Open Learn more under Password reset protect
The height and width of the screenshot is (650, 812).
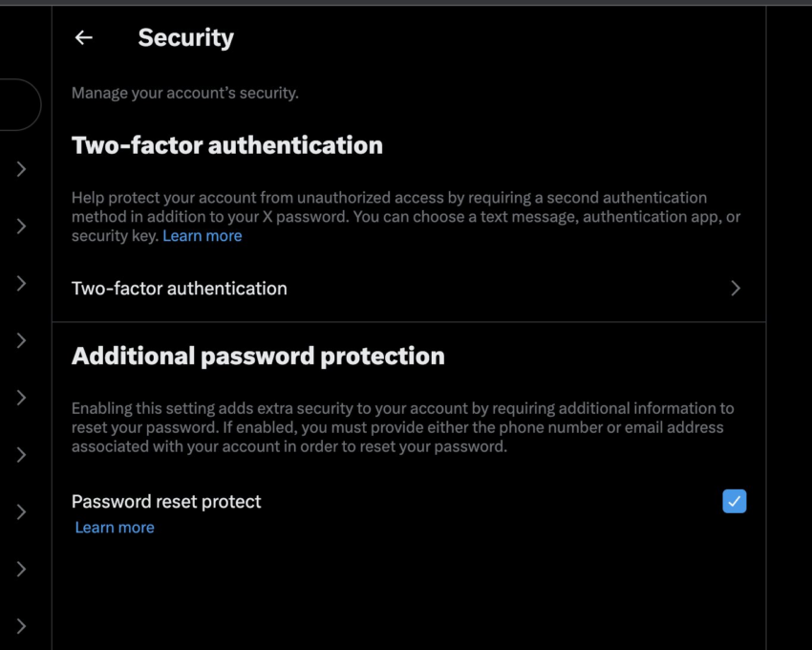click(114, 527)
